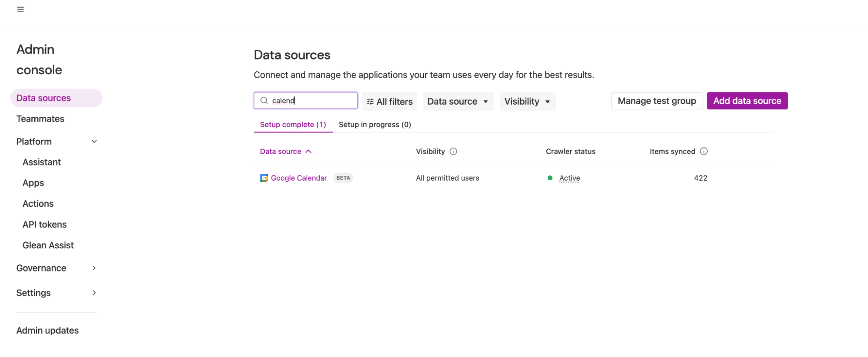
Task: Open the Visibility filter dropdown
Action: point(528,101)
